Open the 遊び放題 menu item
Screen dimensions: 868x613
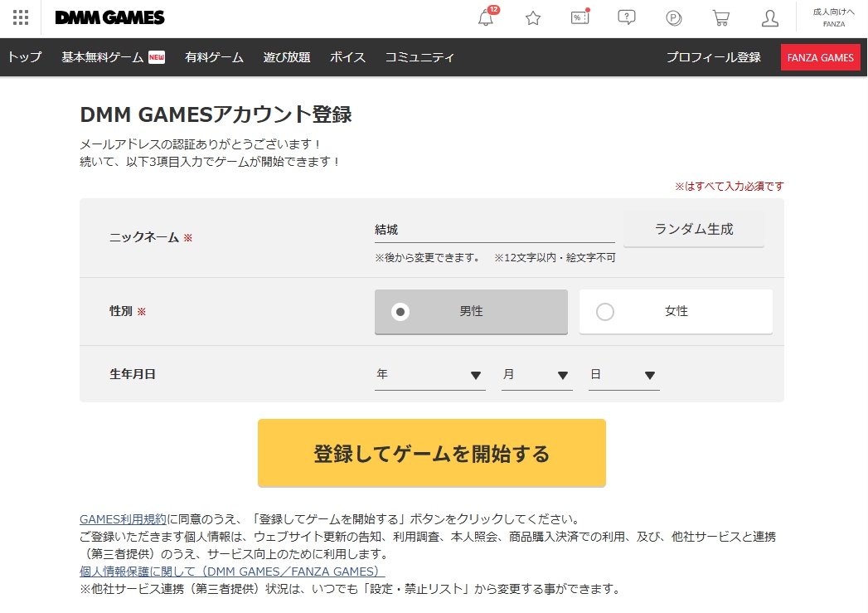(287, 57)
